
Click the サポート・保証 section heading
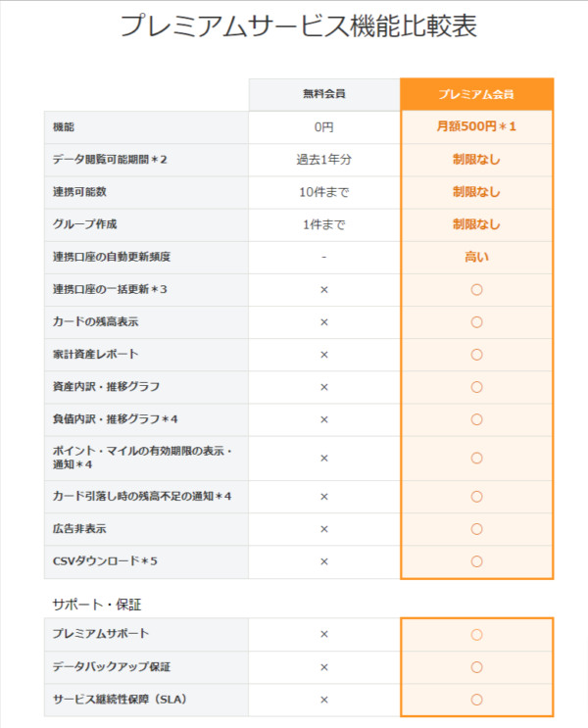point(97,605)
